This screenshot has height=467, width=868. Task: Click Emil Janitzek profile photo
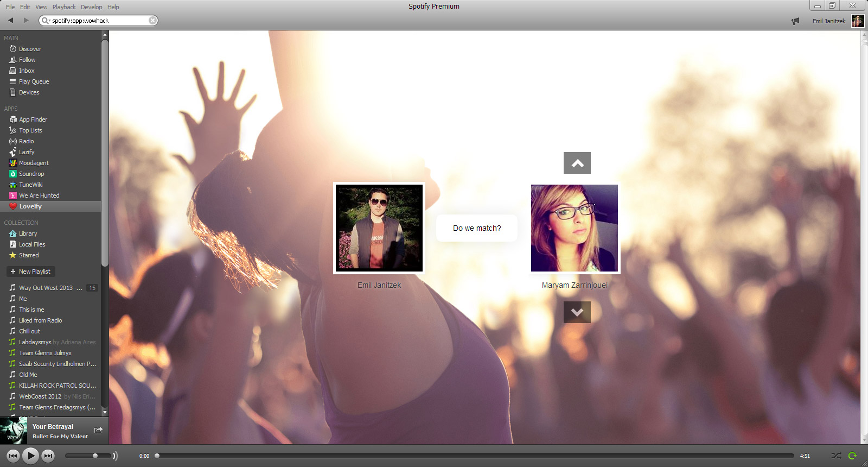(379, 228)
